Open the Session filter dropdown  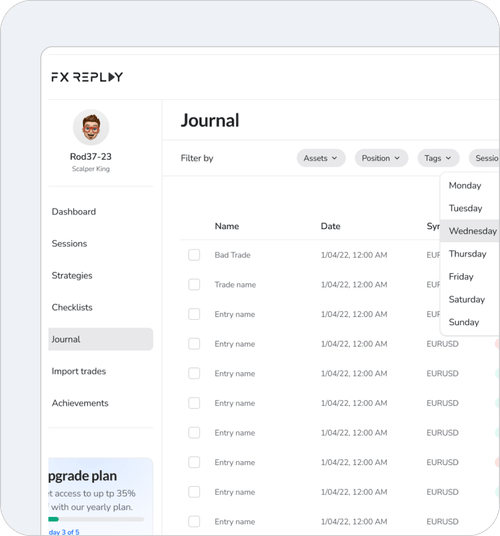tap(484, 158)
